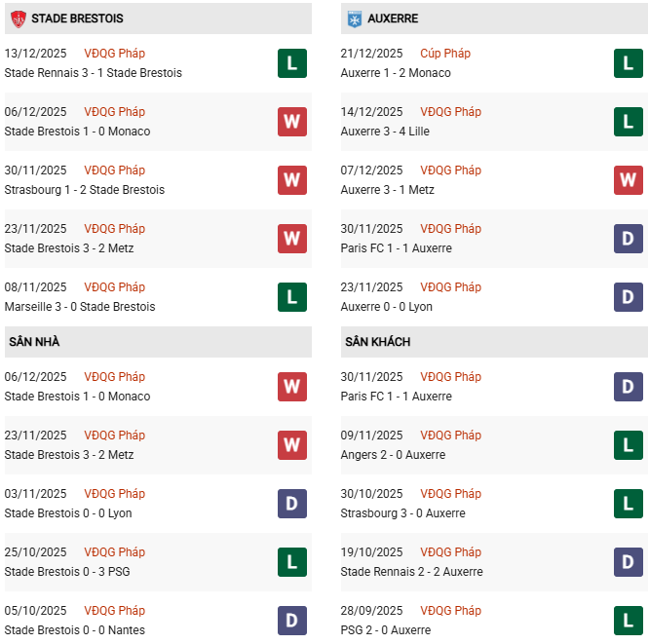Click L badge for Auxerre 1-2 Monaco
The image size is (649, 644).
[x=628, y=63]
